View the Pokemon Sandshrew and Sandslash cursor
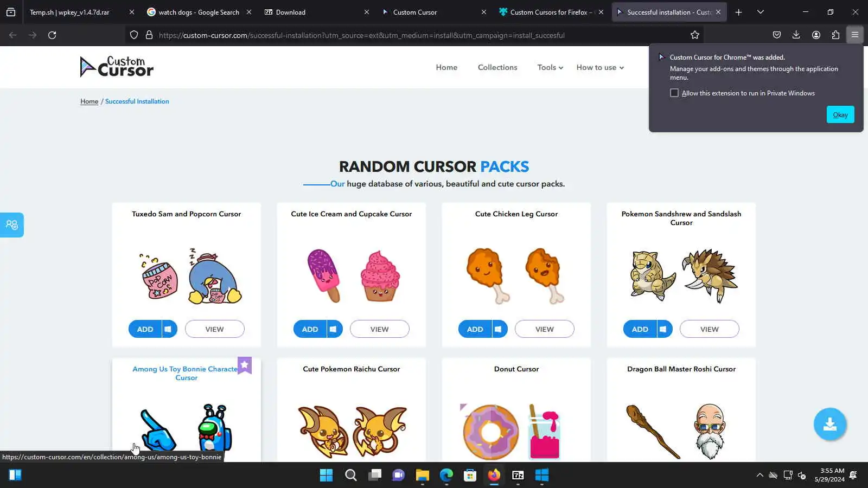This screenshot has height=488, width=868. click(x=710, y=329)
